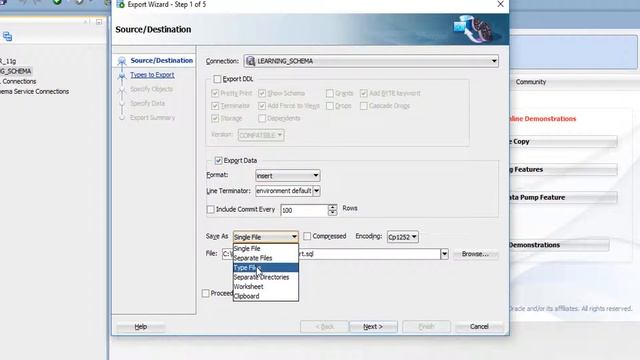Choose Separate Directories option
This screenshot has height=360, width=640.
[266, 277]
